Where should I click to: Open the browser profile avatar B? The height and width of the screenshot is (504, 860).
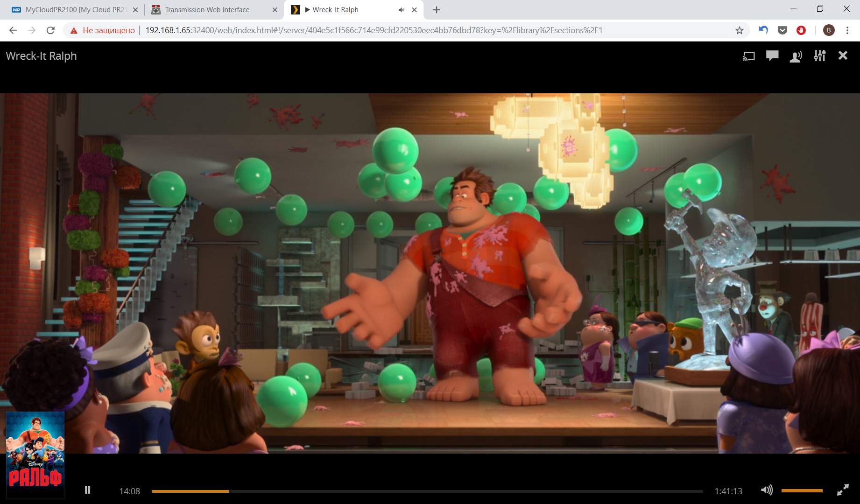coord(829,30)
